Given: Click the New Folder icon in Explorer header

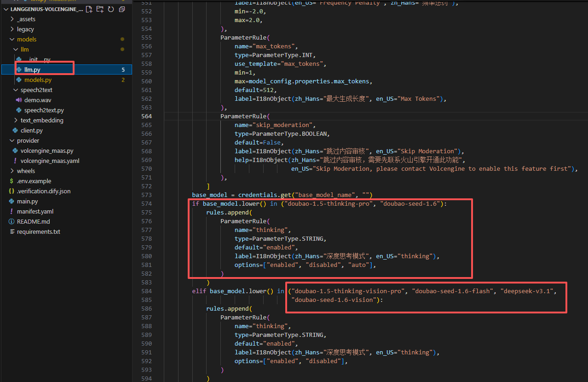Looking at the screenshot, I should (x=100, y=9).
